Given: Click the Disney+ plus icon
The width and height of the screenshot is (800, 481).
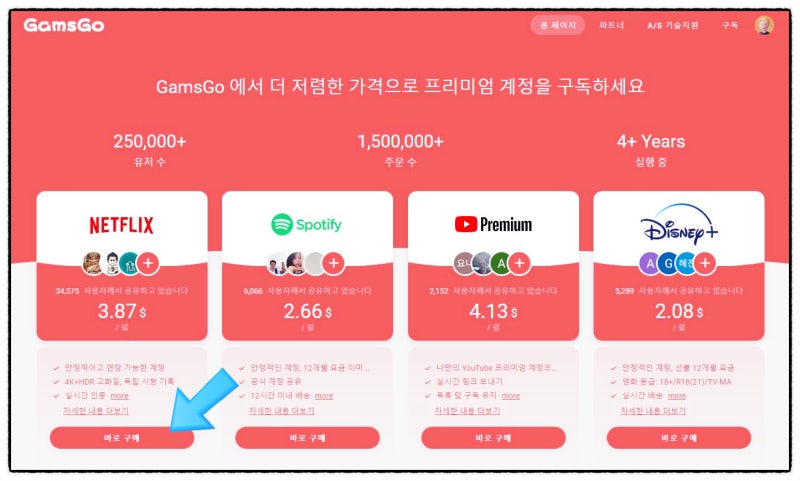Looking at the screenshot, I should tap(705, 263).
